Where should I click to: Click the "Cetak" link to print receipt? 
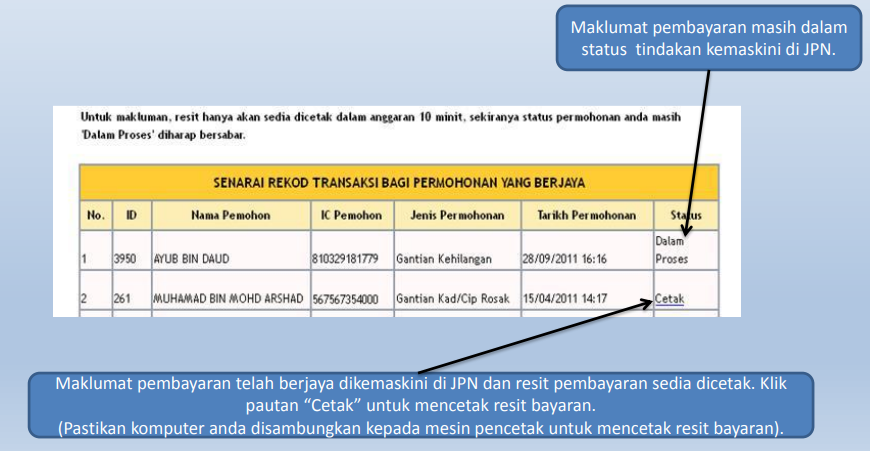[669, 298]
